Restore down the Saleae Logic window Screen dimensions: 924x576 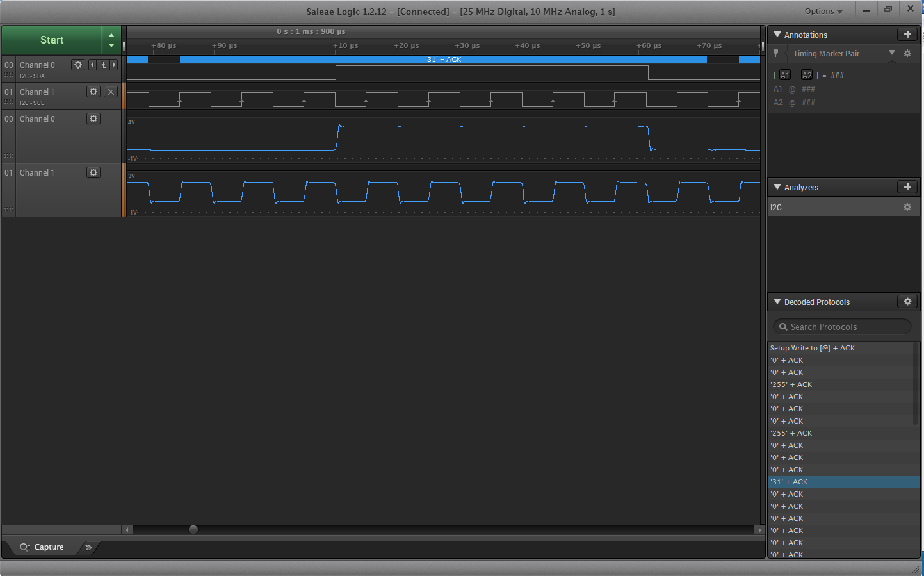click(888, 10)
